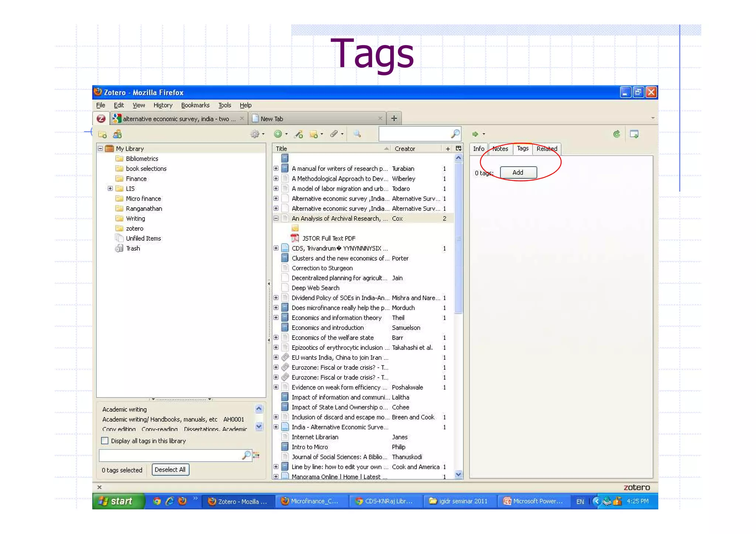Switch to the Related tab

coord(547,149)
